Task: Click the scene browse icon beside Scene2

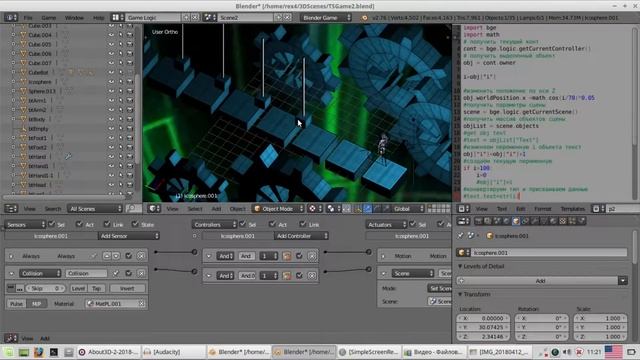Action: click(x=210, y=18)
